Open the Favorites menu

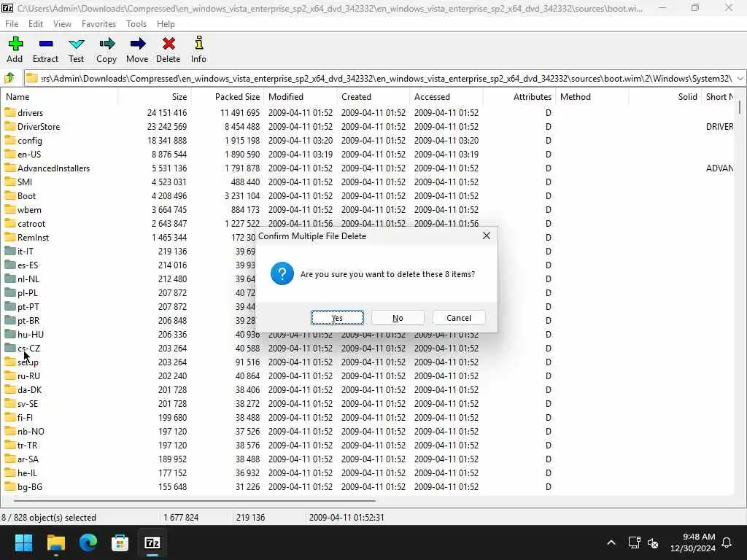point(98,24)
